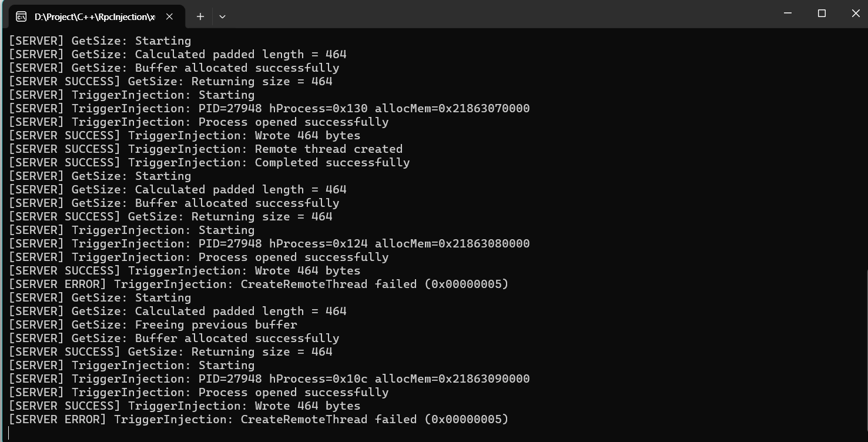Image resolution: width=868 pixels, height=442 pixels.
Task: Click the command prompt icon in the tab
Action: click(x=21, y=16)
